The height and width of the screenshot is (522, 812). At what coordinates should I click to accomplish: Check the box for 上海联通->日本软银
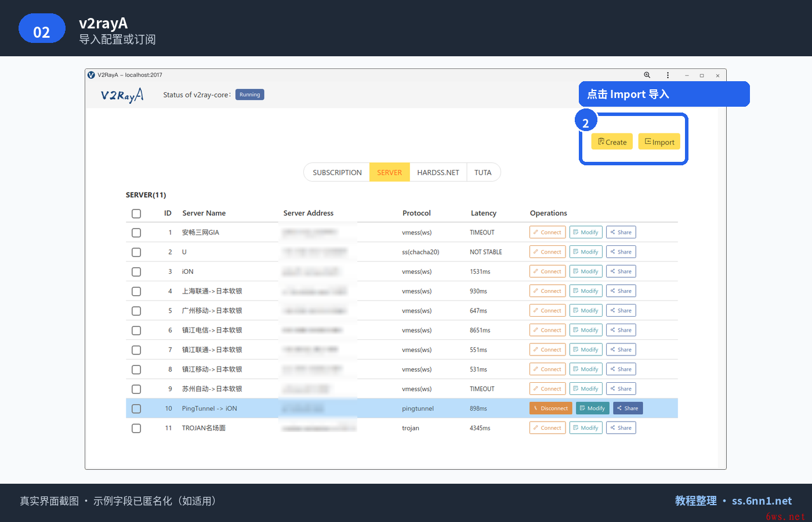(x=136, y=291)
